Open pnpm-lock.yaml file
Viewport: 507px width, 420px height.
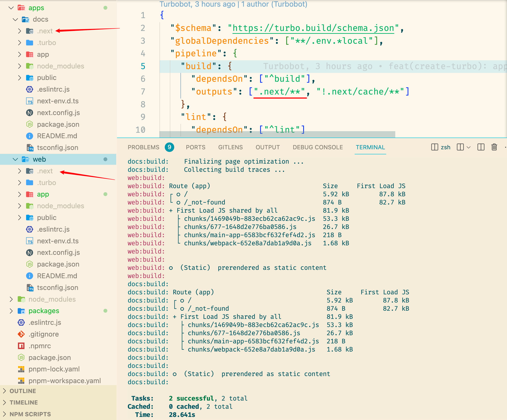tap(54, 369)
